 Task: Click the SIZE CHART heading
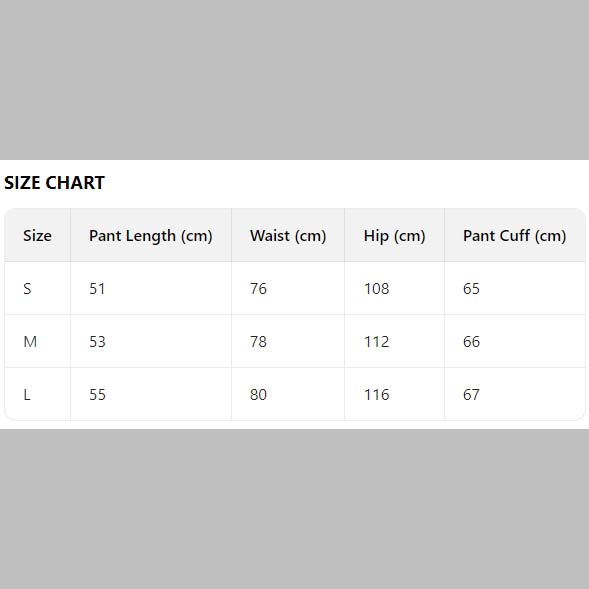coord(54,183)
